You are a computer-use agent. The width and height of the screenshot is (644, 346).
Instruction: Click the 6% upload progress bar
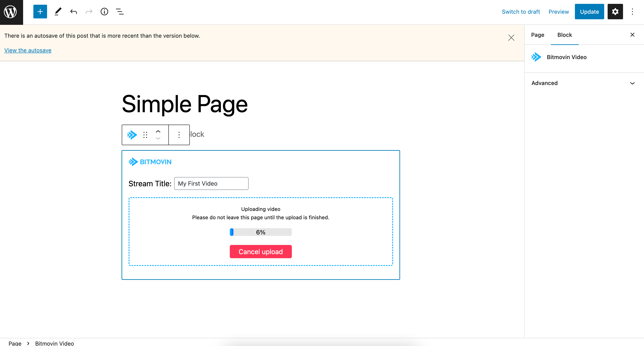(261, 232)
